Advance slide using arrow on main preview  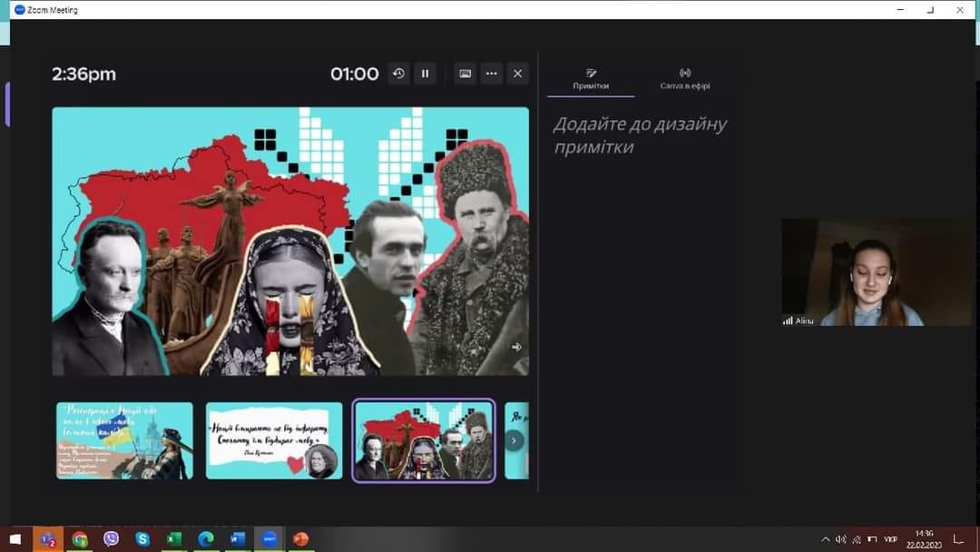click(516, 347)
